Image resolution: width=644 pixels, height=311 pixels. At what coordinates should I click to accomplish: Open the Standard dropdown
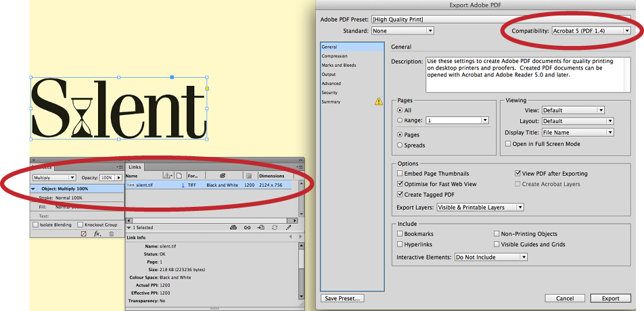(x=402, y=31)
